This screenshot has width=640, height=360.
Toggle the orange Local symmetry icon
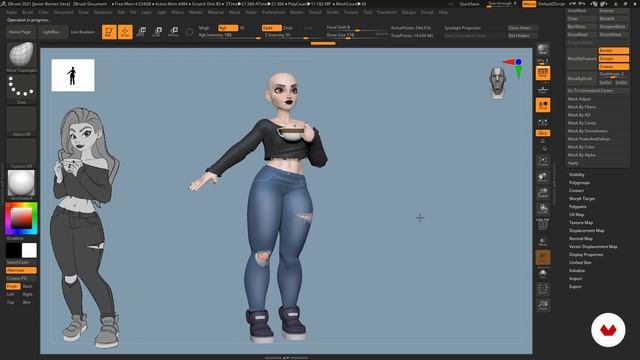(542, 105)
